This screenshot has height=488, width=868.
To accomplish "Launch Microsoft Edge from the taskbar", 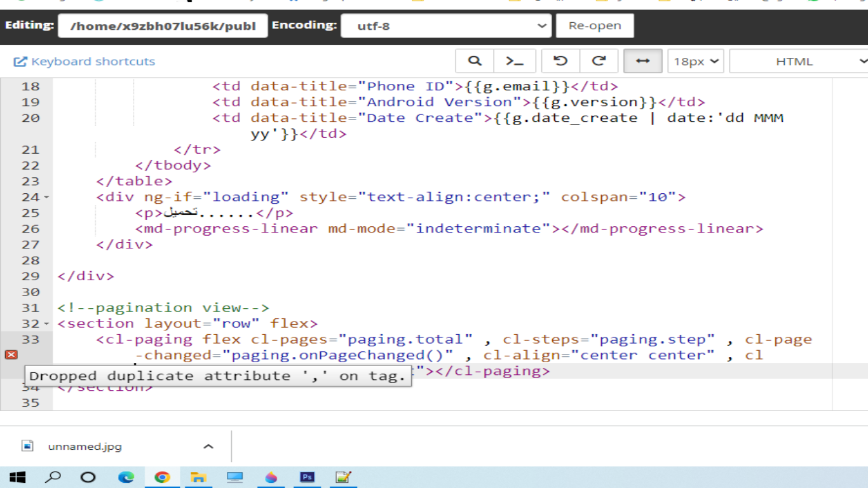I will (126, 477).
